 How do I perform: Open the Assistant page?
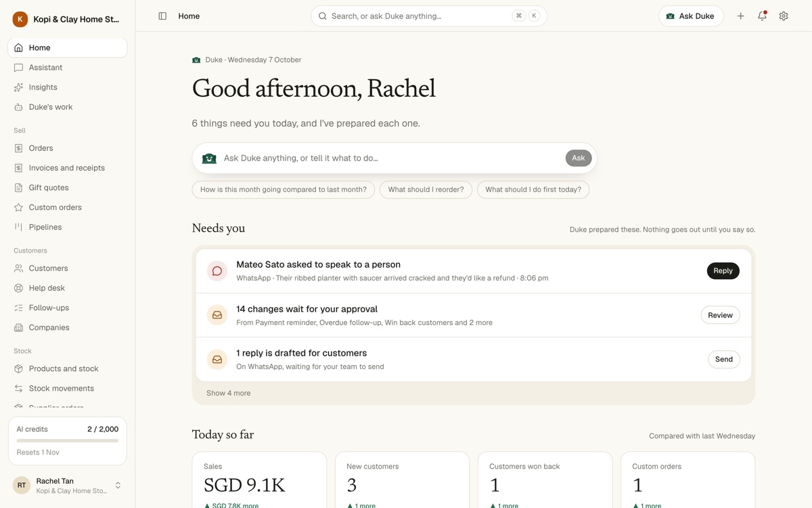coord(68,67)
